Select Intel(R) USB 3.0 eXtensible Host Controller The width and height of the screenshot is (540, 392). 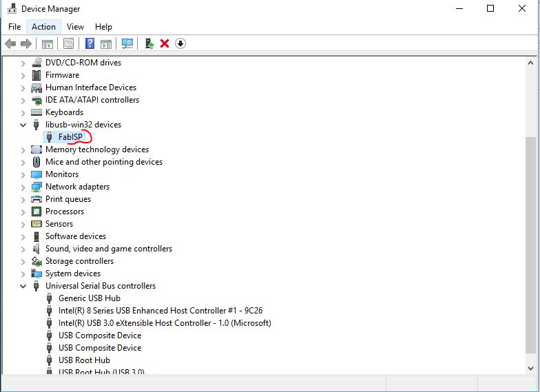(x=165, y=323)
